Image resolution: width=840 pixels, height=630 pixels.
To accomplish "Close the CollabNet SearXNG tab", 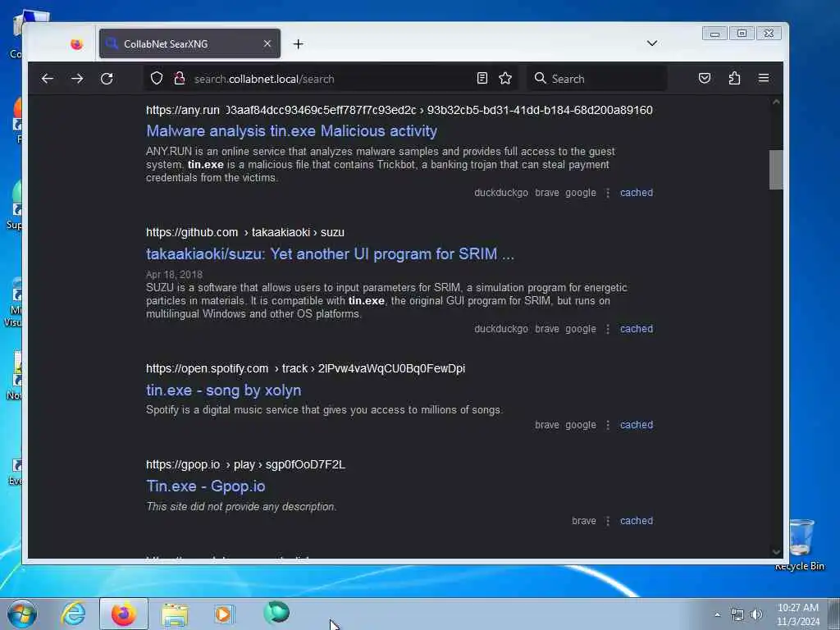I will coord(267,44).
